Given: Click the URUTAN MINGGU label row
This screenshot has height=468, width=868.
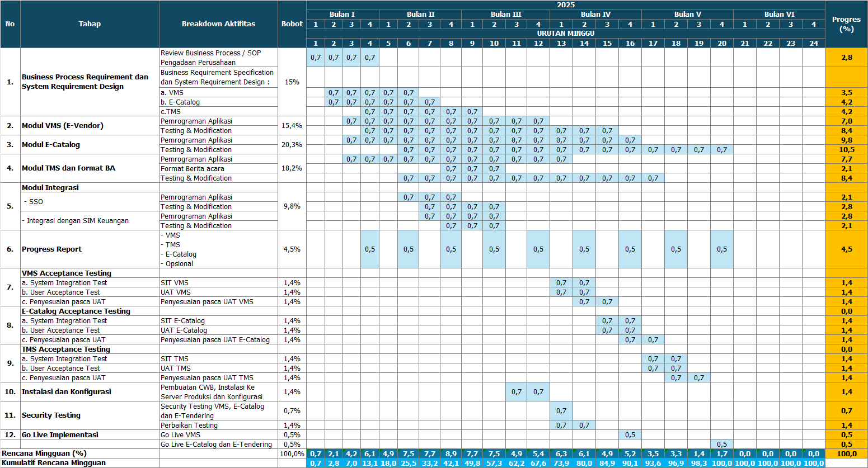Looking at the screenshot, I should [x=565, y=34].
